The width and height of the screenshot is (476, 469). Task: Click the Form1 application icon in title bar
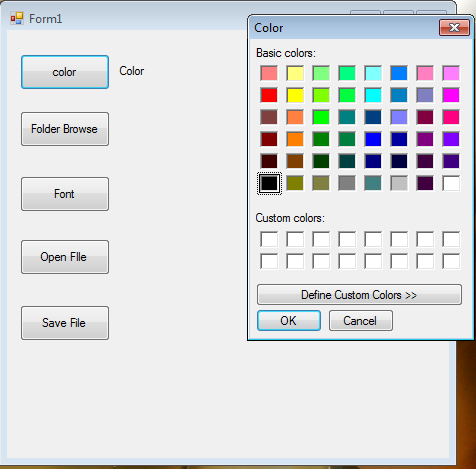[x=17, y=18]
